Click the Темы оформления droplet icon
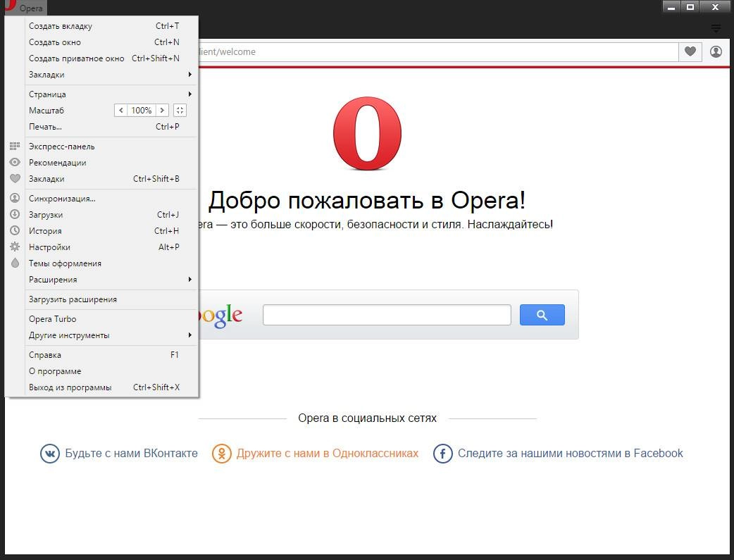734x560 pixels. point(15,263)
